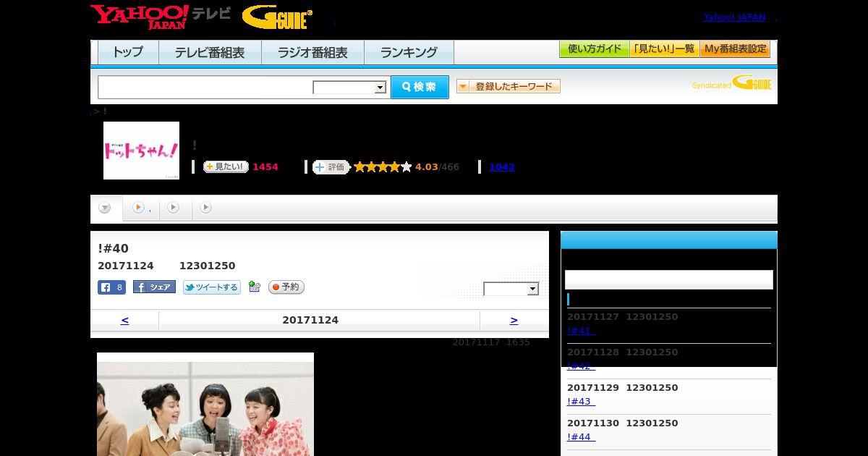Click the Facebook like count 8 button
Viewport: 868px width, 456px height.
coord(112,287)
